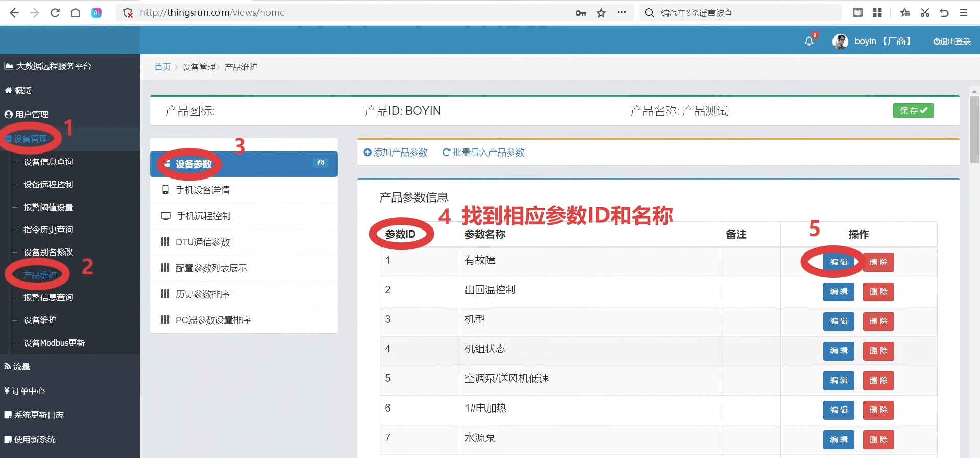Image resolution: width=980 pixels, height=458 pixels.
Task: Click the scissors screenshot icon in browser toolbar
Action: (x=924, y=13)
